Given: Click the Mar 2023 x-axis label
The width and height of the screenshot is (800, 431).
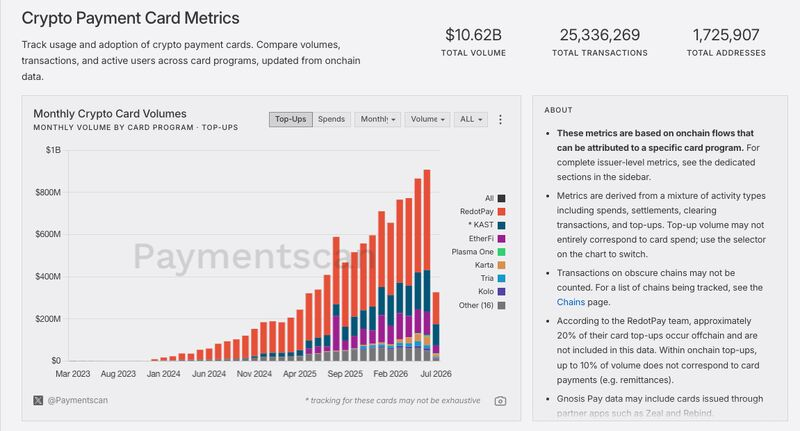Looking at the screenshot, I should coord(72,374).
